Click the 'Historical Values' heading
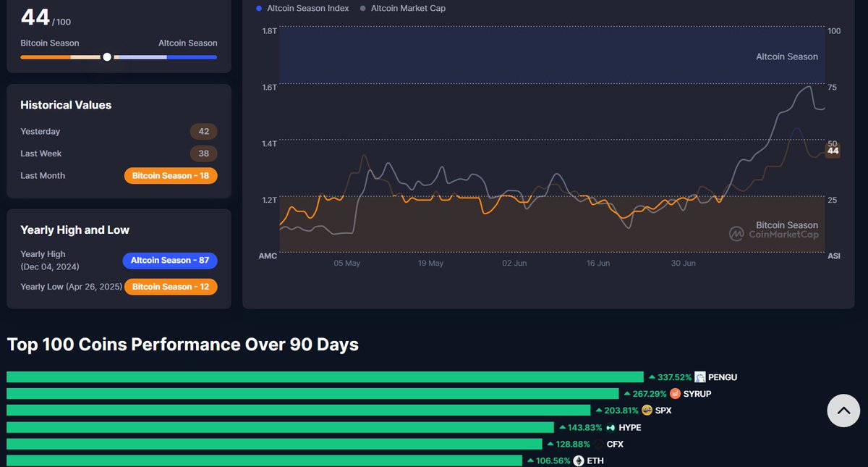868x467 pixels. pyautogui.click(x=66, y=105)
